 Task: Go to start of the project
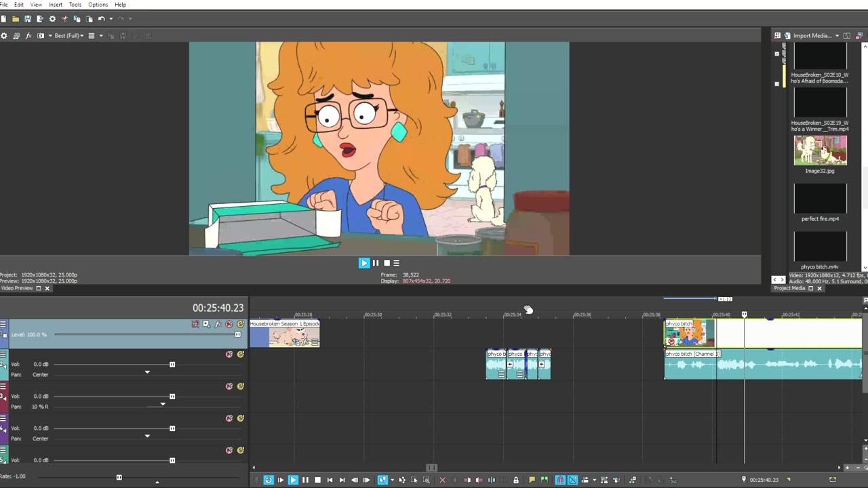[330, 480]
